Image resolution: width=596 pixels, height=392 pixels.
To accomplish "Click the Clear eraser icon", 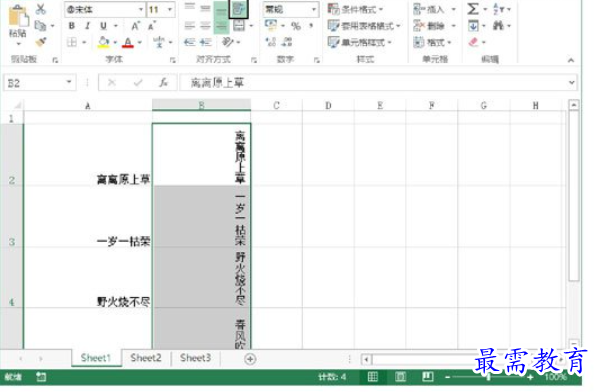I will tap(473, 42).
